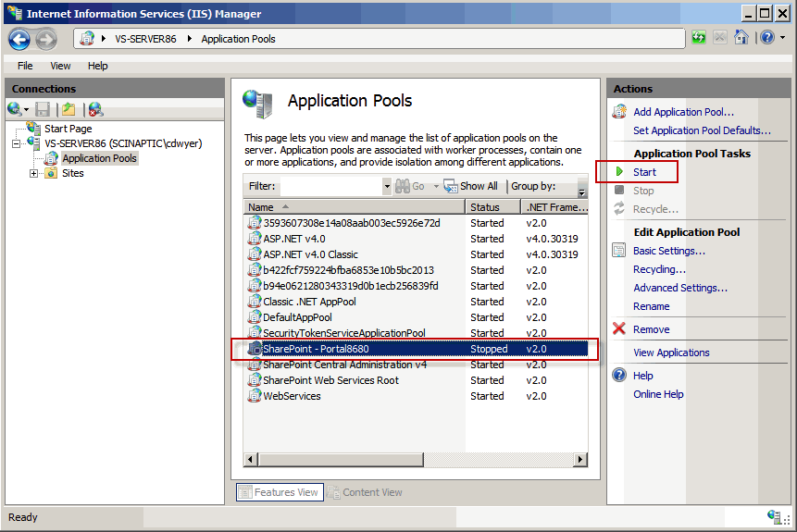The height and width of the screenshot is (532, 797).
Task: Open the Help menu
Action: click(x=97, y=66)
